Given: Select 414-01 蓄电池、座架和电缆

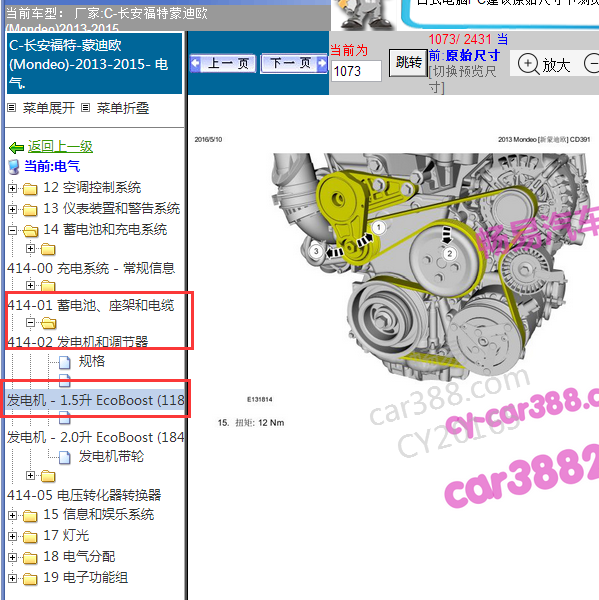Looking at the screenshot, I should coord(91,305).
